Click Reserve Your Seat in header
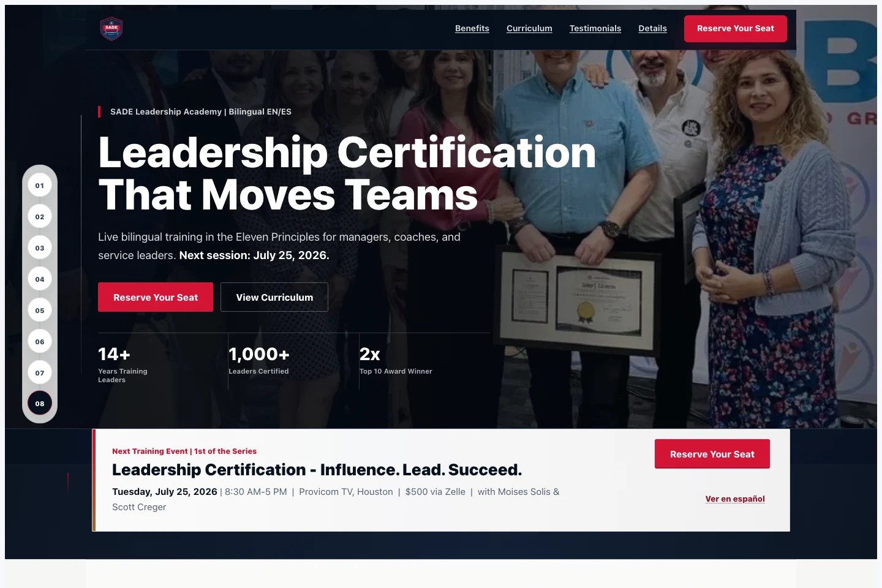The width and height of the screenshot is (882, 588). (736, 29)
